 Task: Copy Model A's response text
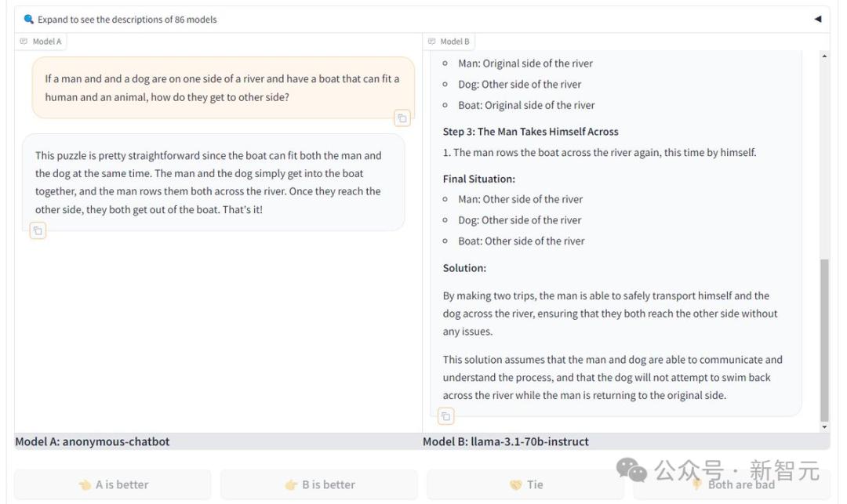coord(38,230)
